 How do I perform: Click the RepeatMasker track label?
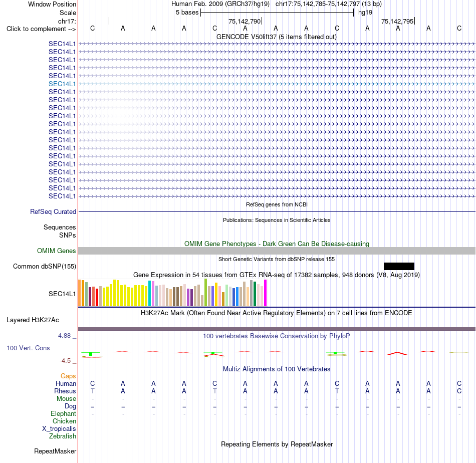coord(55,451)
